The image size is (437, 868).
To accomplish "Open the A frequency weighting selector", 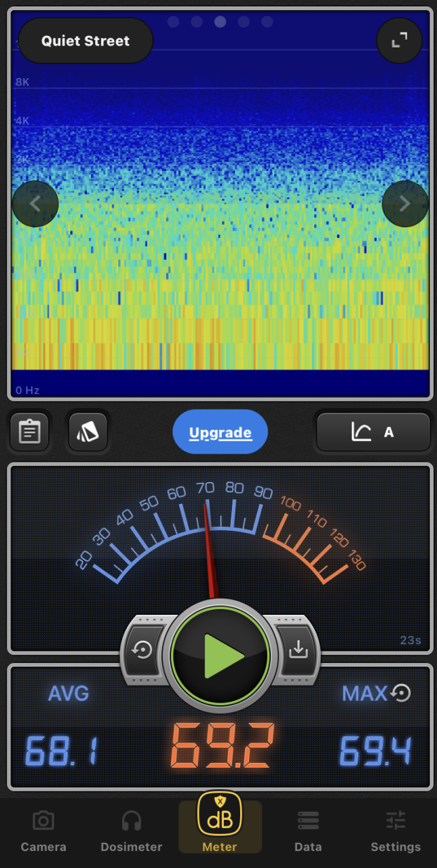I will (373, 432).
